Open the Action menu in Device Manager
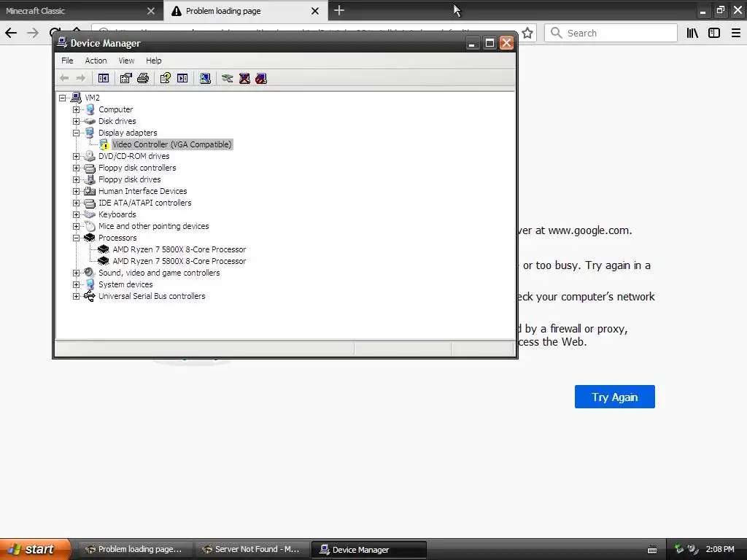This screenshot has height=560, width=747. click(x=96, y=61)
